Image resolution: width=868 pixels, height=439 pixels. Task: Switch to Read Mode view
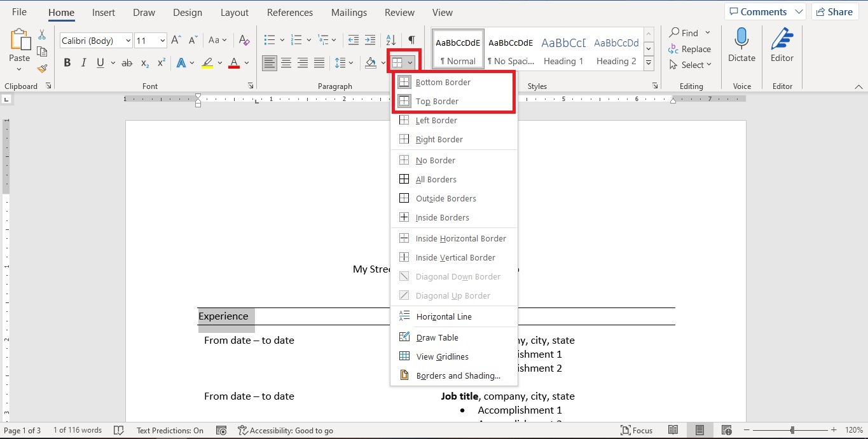(673, 431)
